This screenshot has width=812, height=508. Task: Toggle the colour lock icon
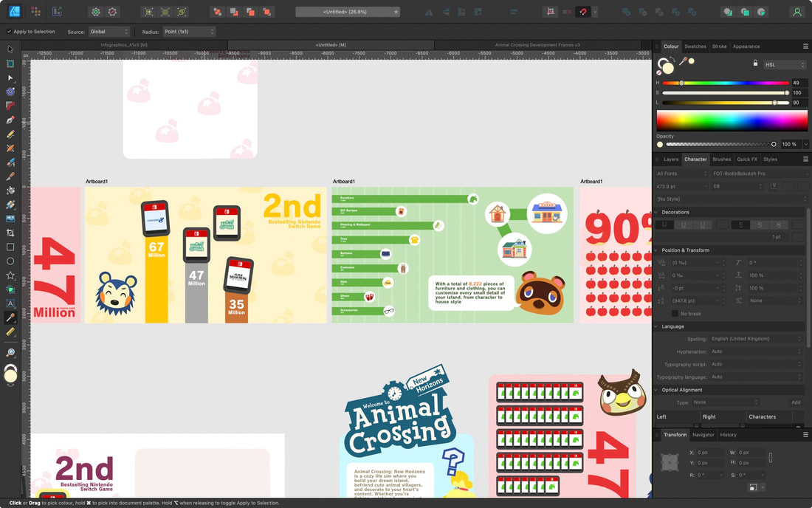(x=755, y=63)
